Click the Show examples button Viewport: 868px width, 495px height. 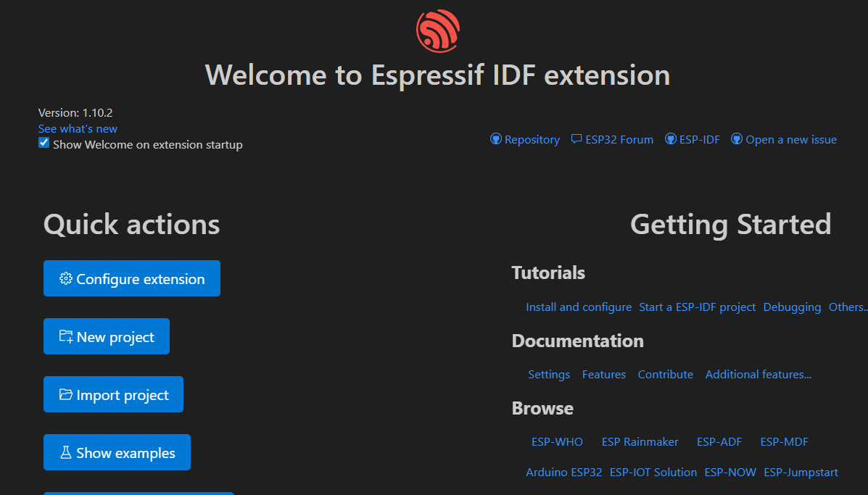click(x=117, y=452)
